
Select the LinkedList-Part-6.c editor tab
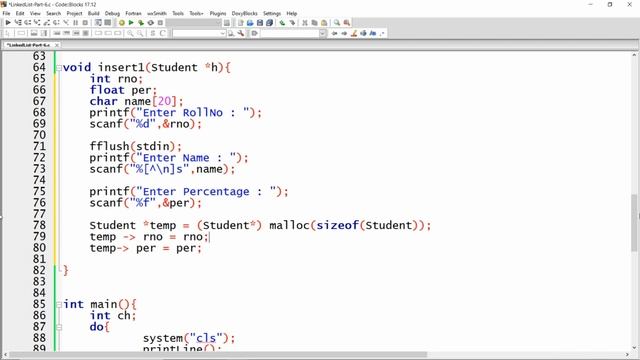pos(29,45)
